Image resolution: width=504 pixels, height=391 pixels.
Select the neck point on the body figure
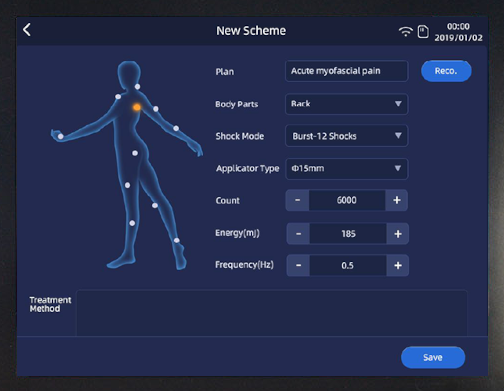click(x=137, y=87)
